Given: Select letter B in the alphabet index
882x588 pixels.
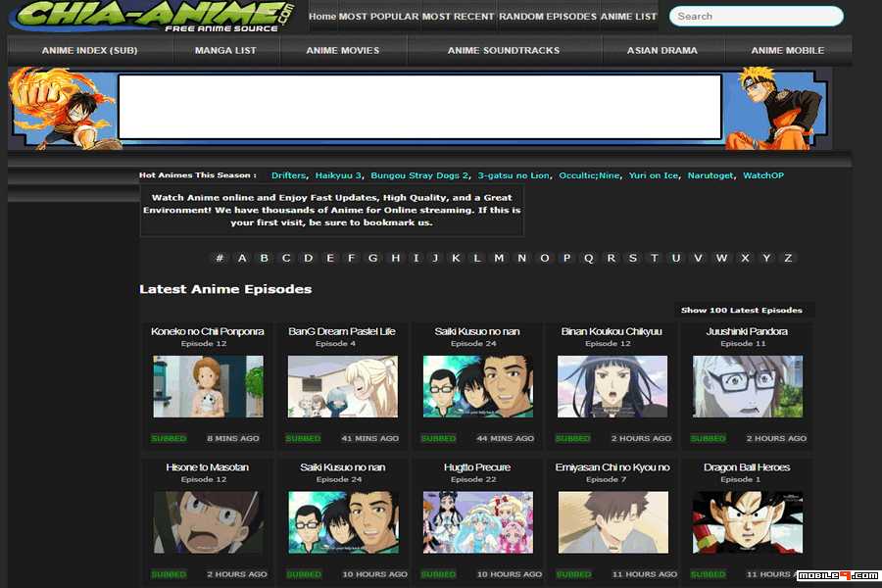Looking at the screenshot, I should (x=264, y=258).
